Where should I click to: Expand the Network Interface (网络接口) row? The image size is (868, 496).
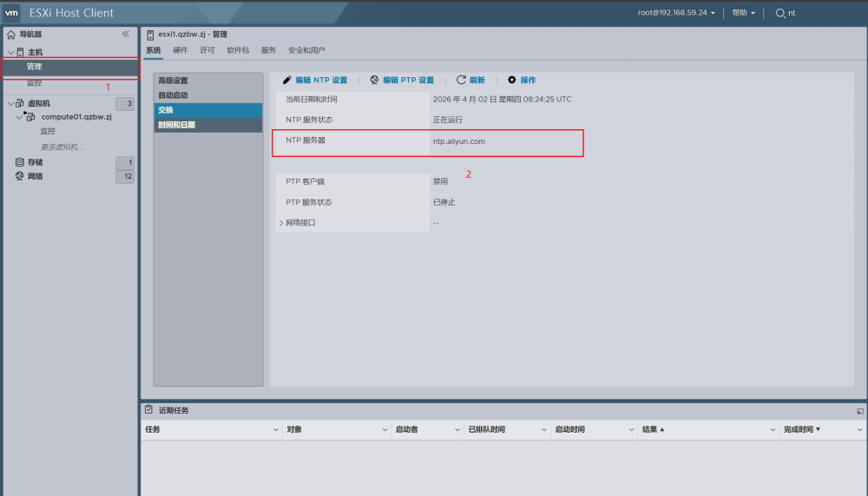point(281,223)
